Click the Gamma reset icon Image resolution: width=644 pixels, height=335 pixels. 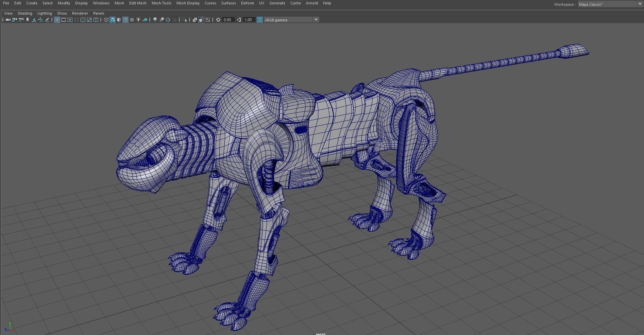click(x=239, y=20)
